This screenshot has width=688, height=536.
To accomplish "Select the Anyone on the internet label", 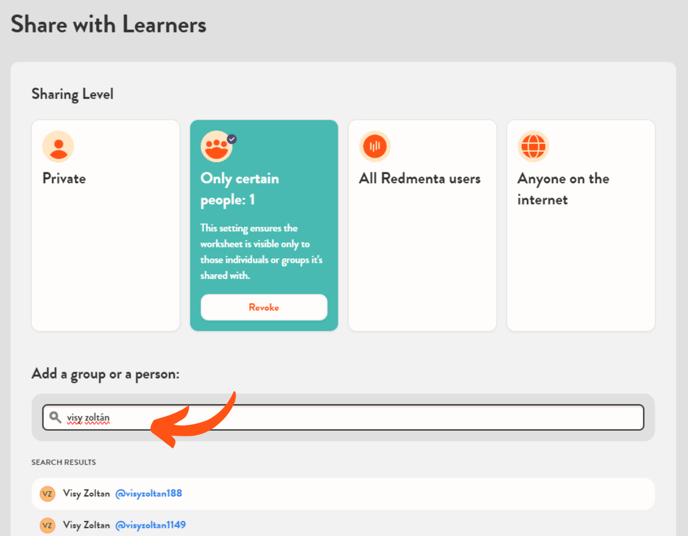I will click(x=563, y=189).
